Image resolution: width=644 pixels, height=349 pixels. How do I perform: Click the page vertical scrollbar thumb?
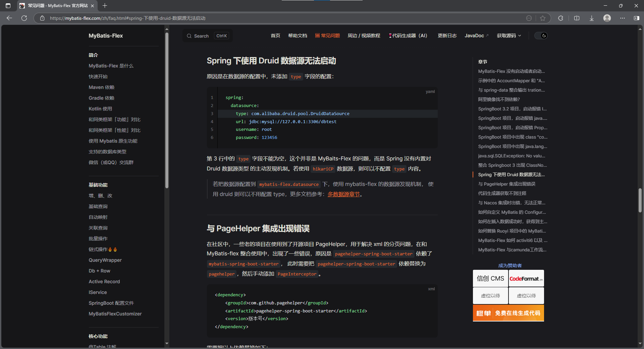point(640,200)
